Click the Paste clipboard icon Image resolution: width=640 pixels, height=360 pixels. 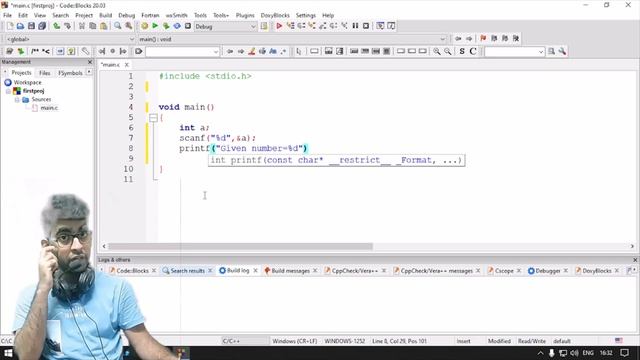pyautogui.click(x=103, y=26)
